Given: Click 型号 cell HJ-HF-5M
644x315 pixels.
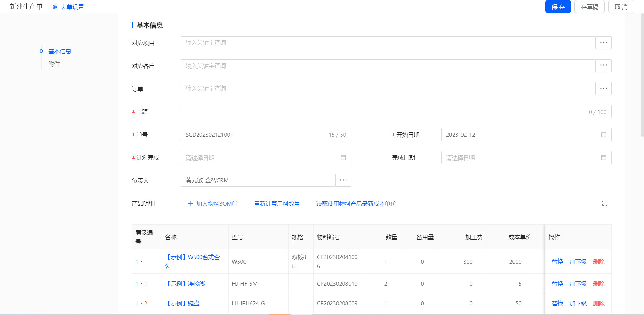Looking at the screenshot, I should [x=245, y=284].
